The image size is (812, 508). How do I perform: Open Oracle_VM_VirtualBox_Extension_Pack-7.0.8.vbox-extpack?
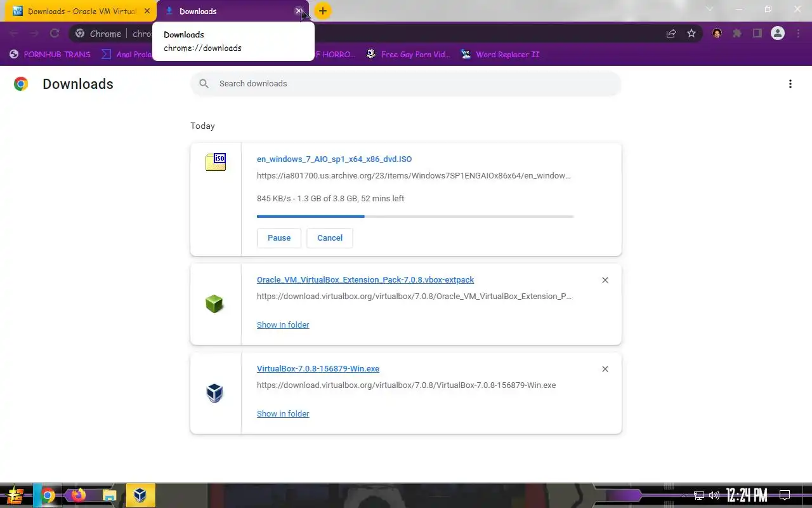(x=365, y=280)
